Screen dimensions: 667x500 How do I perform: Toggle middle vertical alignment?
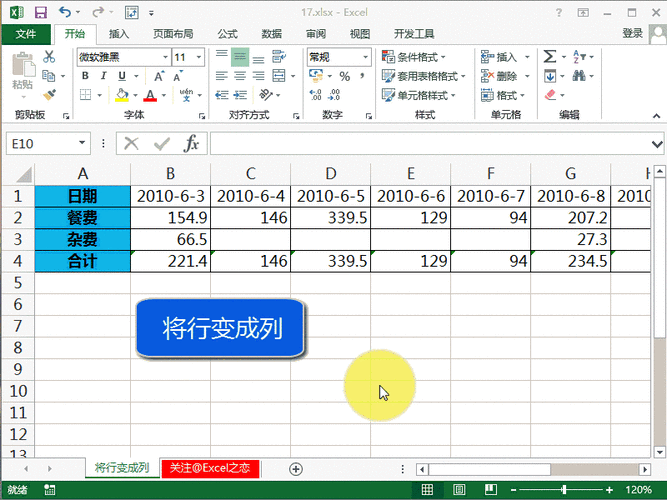pos(240,57)
